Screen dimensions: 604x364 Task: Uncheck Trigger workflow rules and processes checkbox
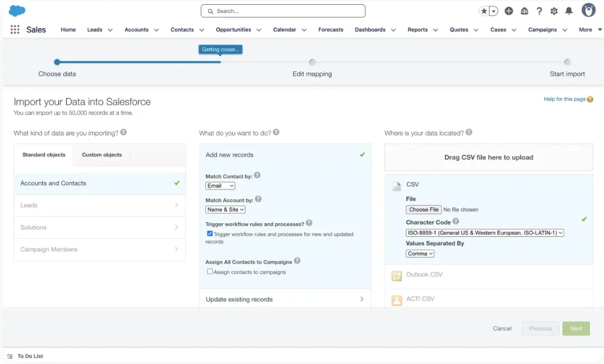tap(210, 234)
